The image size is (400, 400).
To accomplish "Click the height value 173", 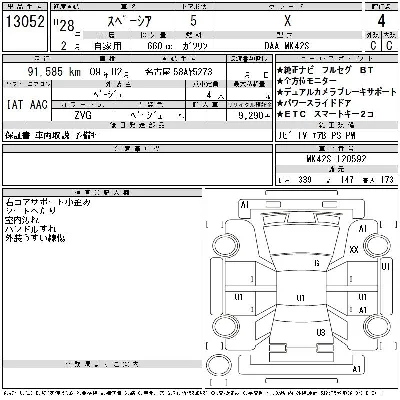I will coord(387,180).
